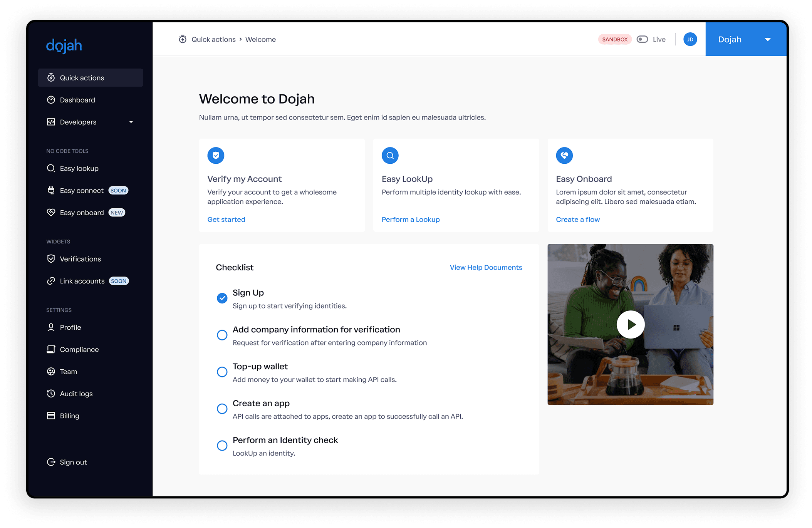Screen dimensions: 812x528
Task: Click the SOON badge beside Link accounts
Action: click(x=119, y=281)
